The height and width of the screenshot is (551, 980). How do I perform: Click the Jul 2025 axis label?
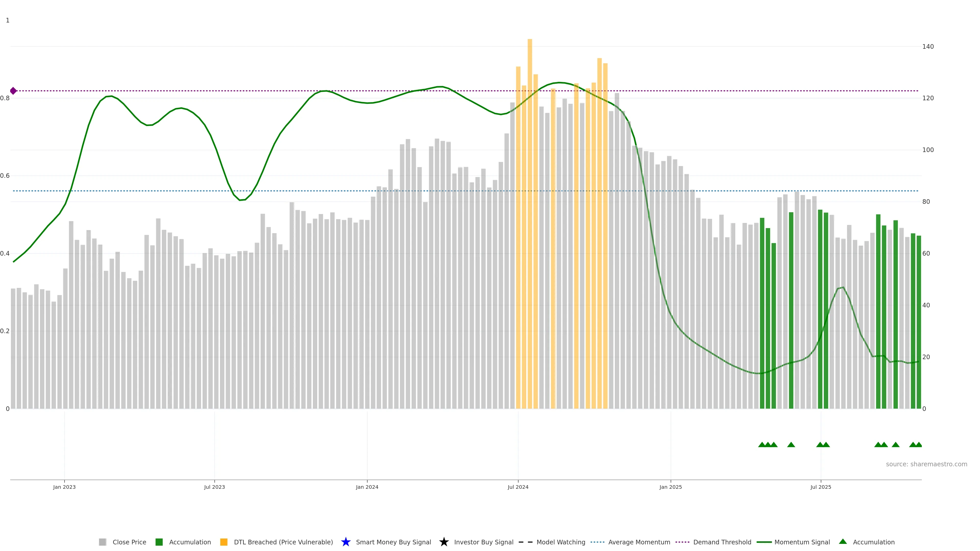pos(820,487)
